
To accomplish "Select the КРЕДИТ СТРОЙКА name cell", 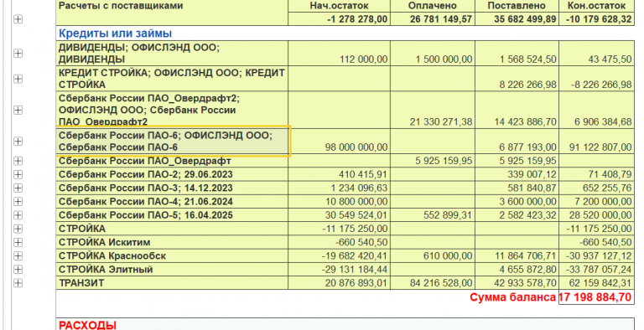I will pyautogui.click(x=172, y=79).
